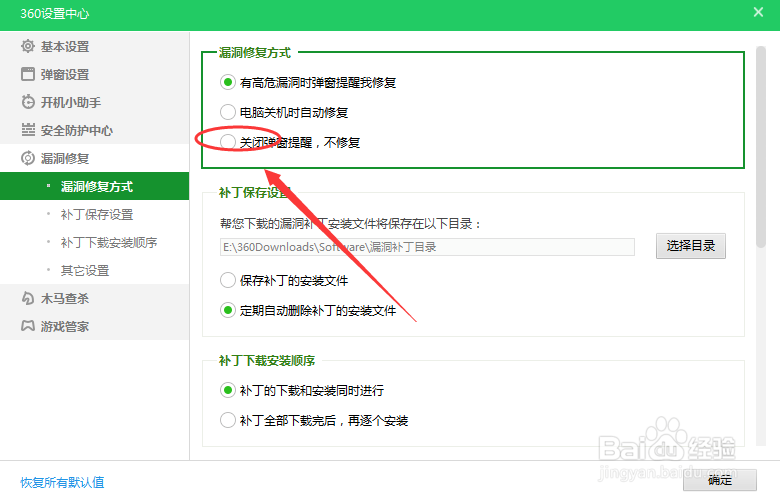780x500 pixels.
Task: Choose 保存补丁的安装文件 radio option
Action: click(228, 280)
